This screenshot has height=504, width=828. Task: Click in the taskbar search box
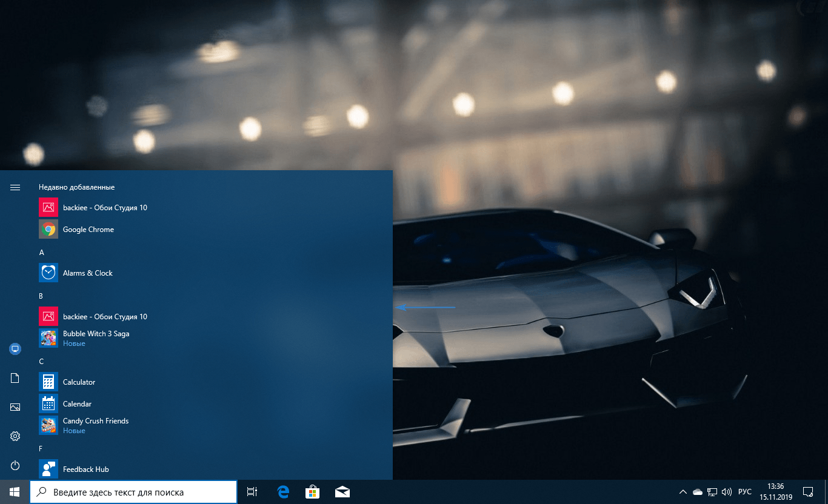pos(133,492)
